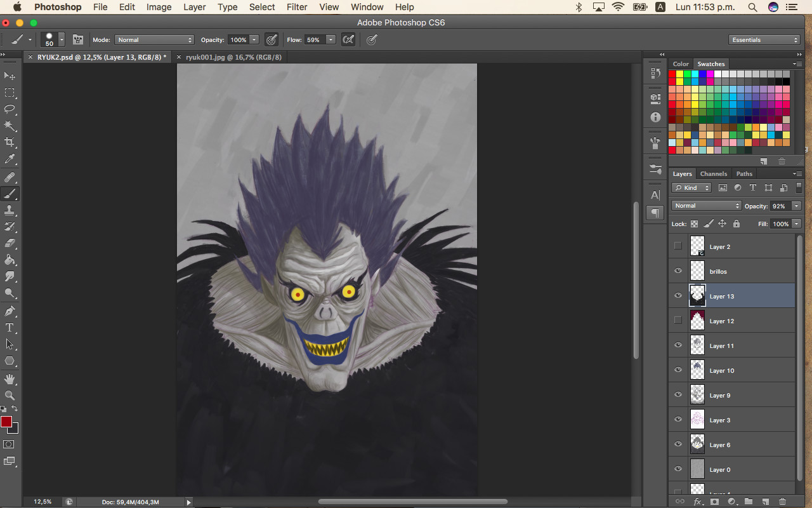Hide the brillos layer
812x508 pixels.
click(678, 271)
